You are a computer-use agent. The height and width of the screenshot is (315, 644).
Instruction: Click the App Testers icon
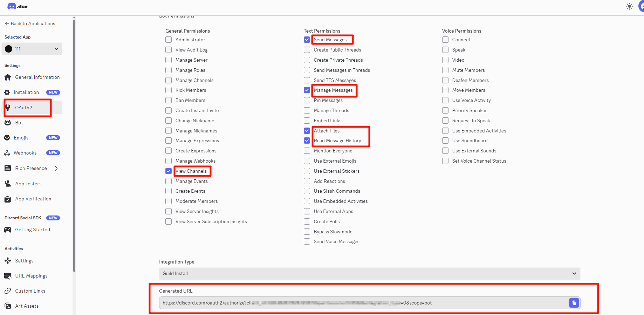coord(8,184)
